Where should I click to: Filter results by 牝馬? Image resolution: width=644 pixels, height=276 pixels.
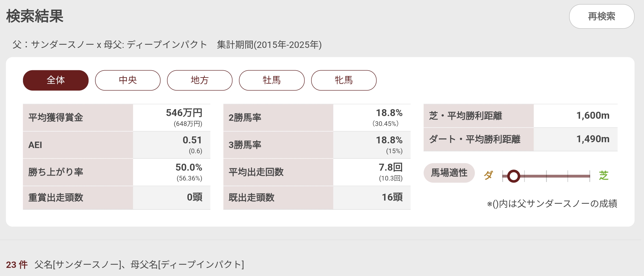[344, 80]
